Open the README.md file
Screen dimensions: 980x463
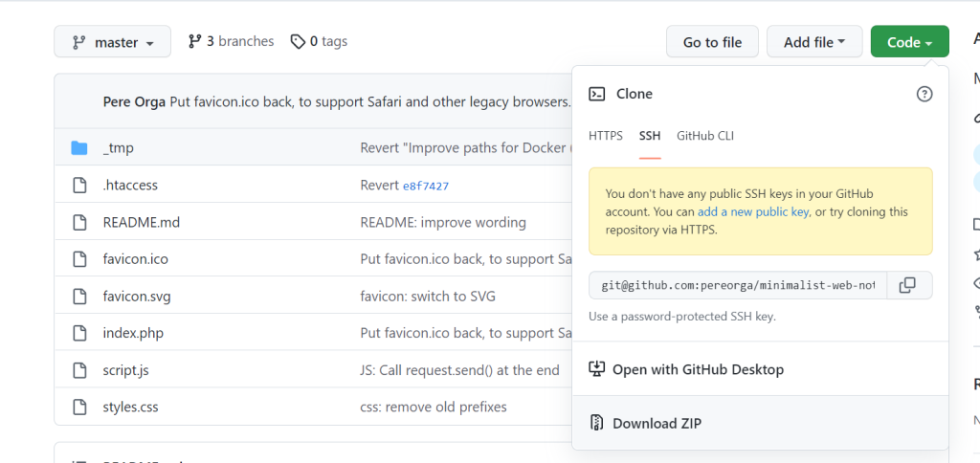click(x=141, y=222)
